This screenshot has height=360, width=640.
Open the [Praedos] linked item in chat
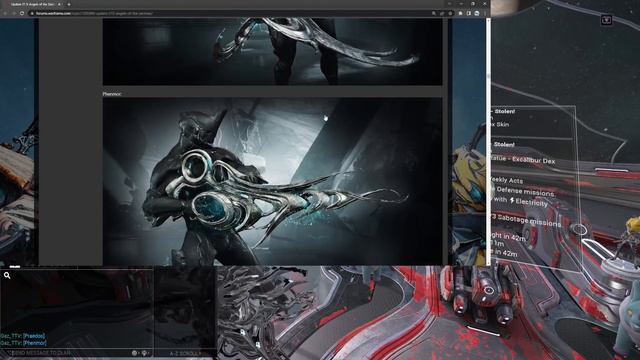coord(34,336)
